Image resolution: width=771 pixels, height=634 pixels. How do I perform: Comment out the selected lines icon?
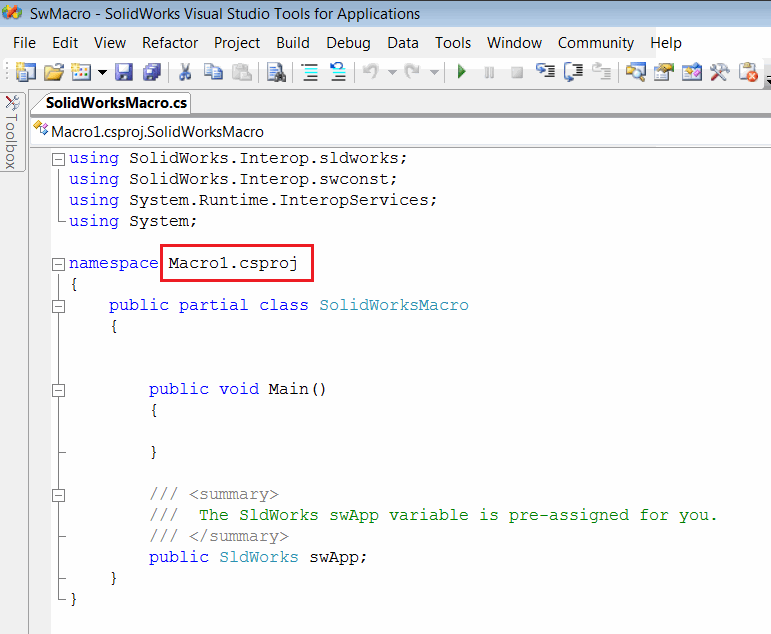click(310, 72)
